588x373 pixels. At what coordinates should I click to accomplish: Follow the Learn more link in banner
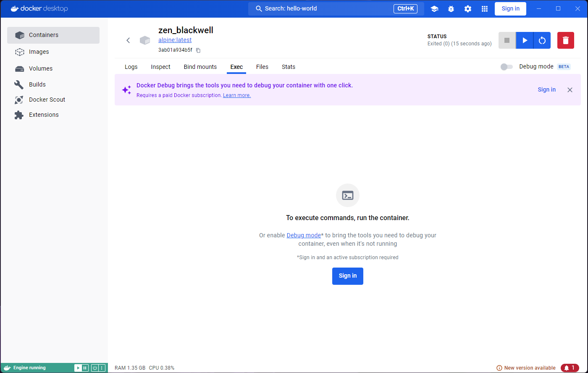[x=237, y=95]
